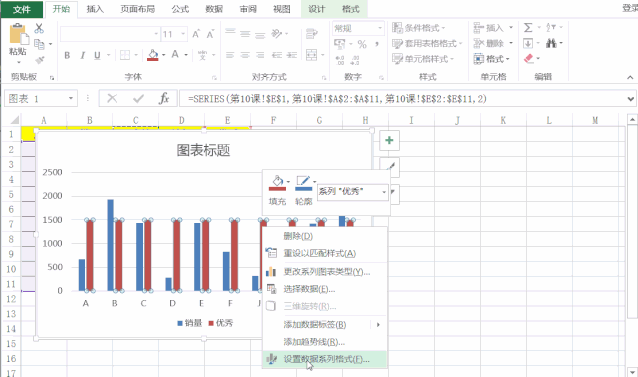Click the Wrap Text icon

[x=312, y=34]
